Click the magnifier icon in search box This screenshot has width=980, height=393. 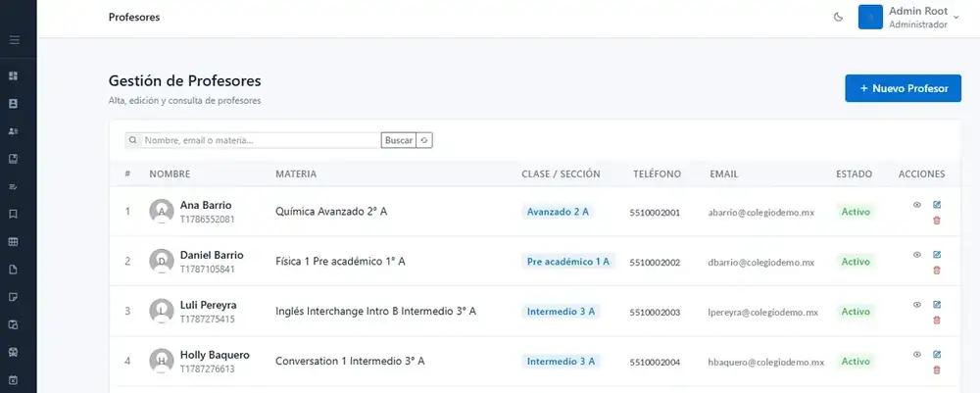[x=133, y=140]
